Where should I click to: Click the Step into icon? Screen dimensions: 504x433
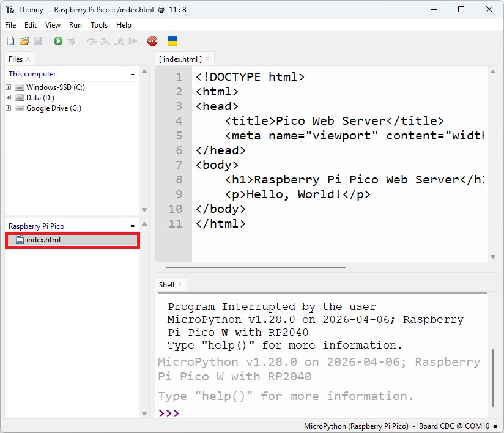coord(105,41)
